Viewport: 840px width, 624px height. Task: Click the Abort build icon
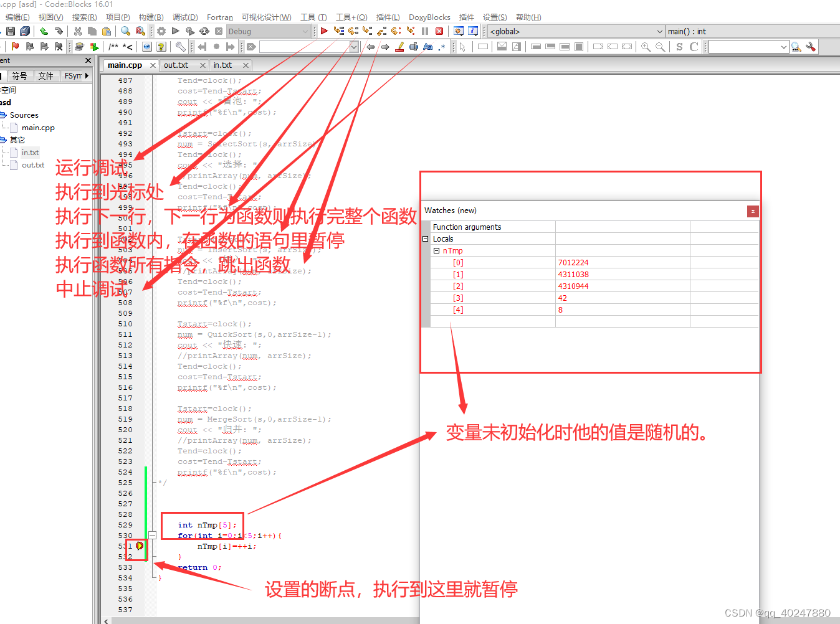(219, 31)
